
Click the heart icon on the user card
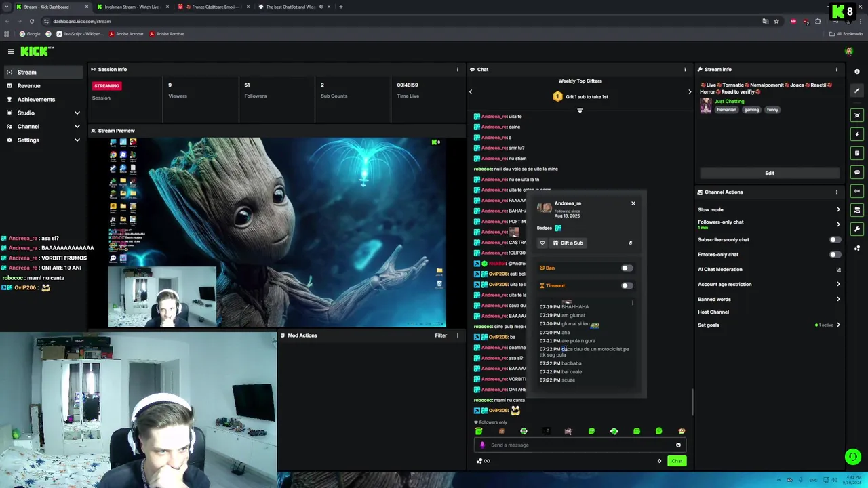(542, 243)
